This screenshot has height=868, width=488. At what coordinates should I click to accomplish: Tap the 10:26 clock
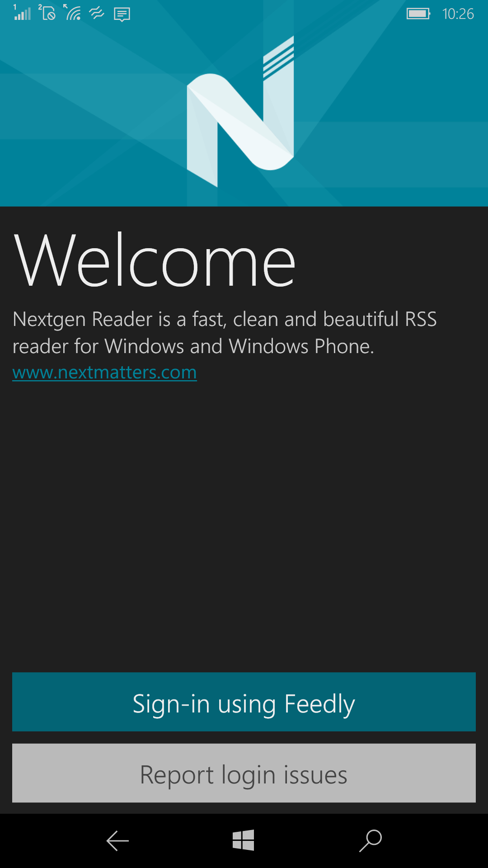point(458,14)
